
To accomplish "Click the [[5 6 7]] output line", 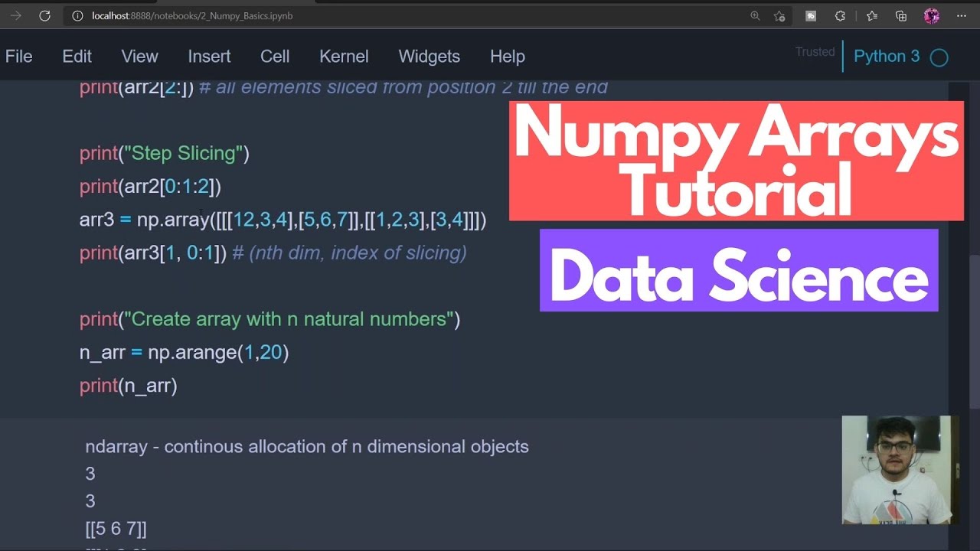I will click(x=116, y=529).
